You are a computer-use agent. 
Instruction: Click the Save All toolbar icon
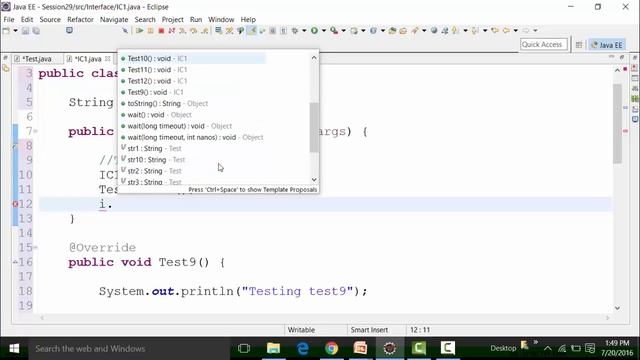coord(36,31)
